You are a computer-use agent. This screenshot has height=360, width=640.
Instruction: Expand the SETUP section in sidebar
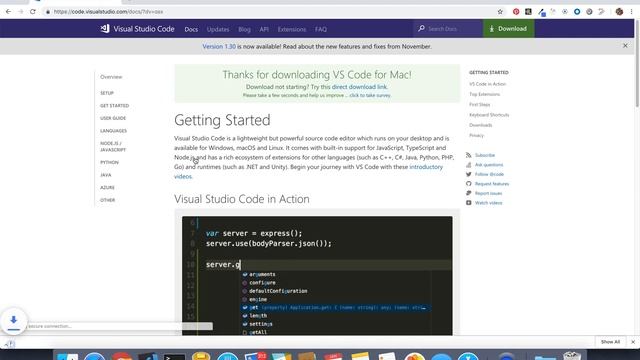point(107,93)
